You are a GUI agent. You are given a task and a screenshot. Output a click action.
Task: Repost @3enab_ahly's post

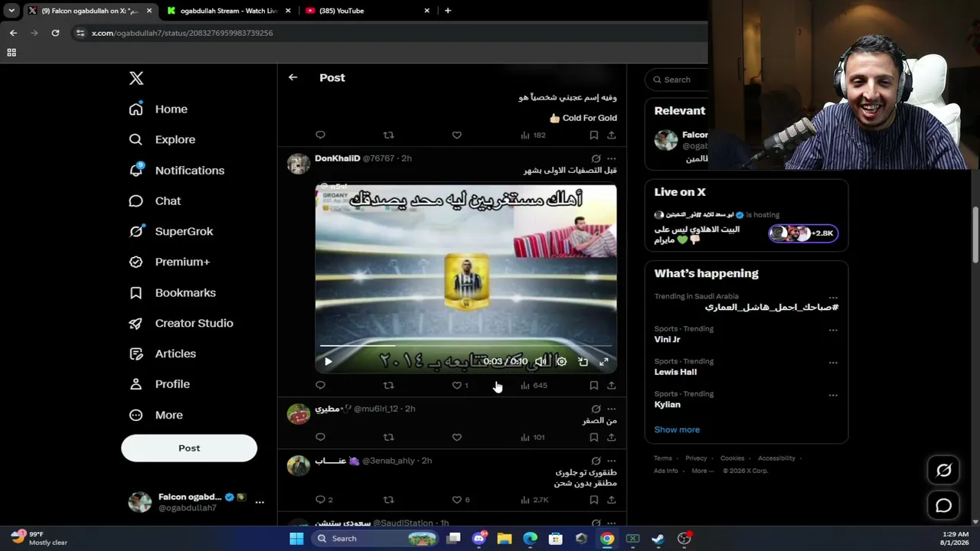point(388,500)
